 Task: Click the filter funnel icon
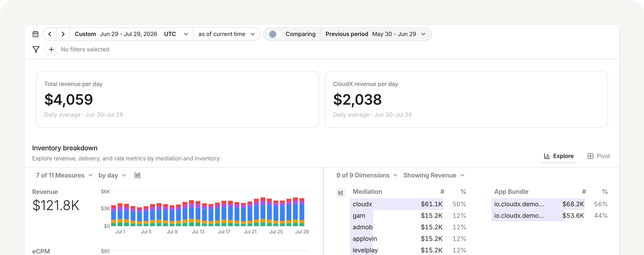(x=36, y=49)
